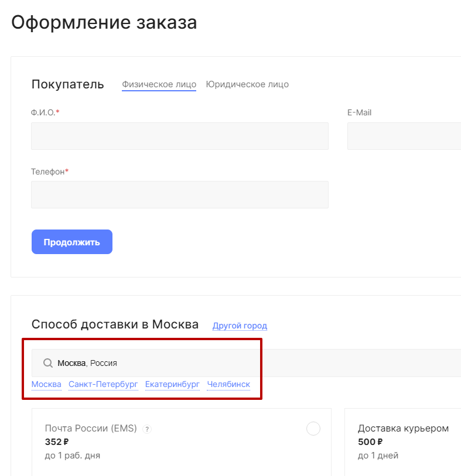Click the Способ доставки в Москва heading

coord(115,324)
